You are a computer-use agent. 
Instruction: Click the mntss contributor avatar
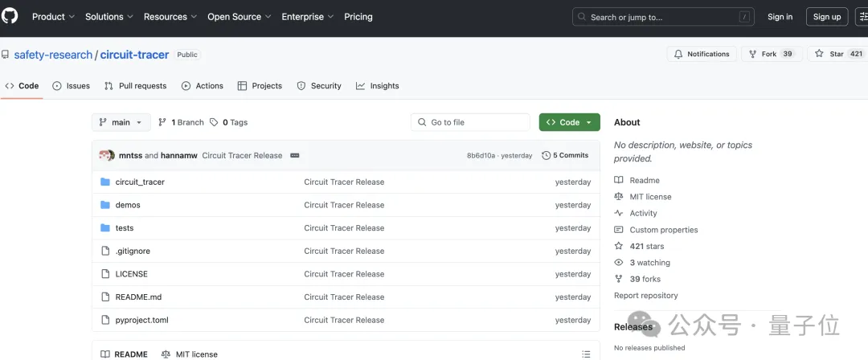pos(106,155)
